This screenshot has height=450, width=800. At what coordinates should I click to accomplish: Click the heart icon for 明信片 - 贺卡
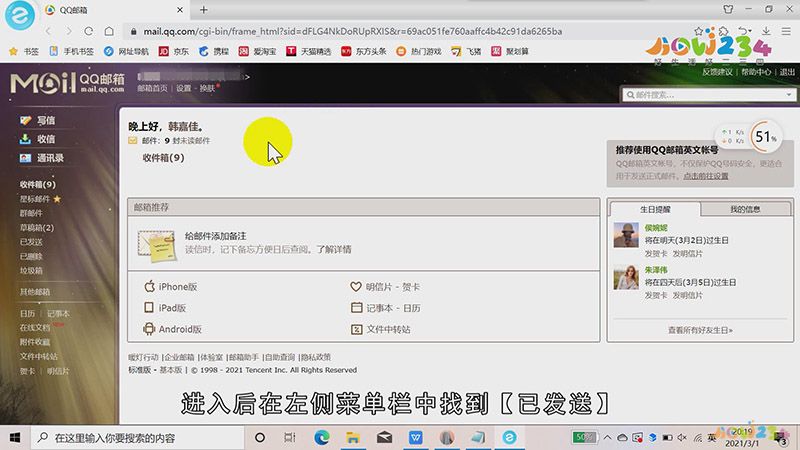(356, 287)
